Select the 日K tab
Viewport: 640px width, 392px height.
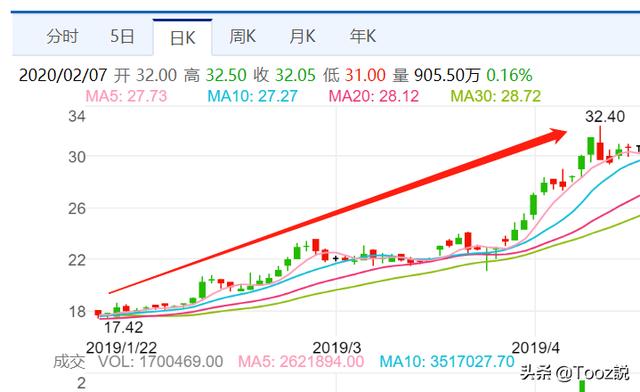click(x=182, y=38)
